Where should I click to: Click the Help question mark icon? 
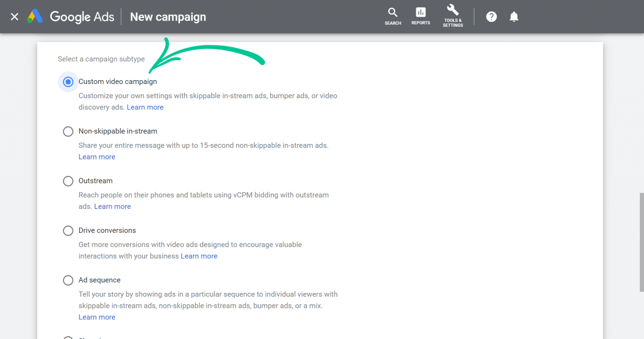(x=491, y=16)
